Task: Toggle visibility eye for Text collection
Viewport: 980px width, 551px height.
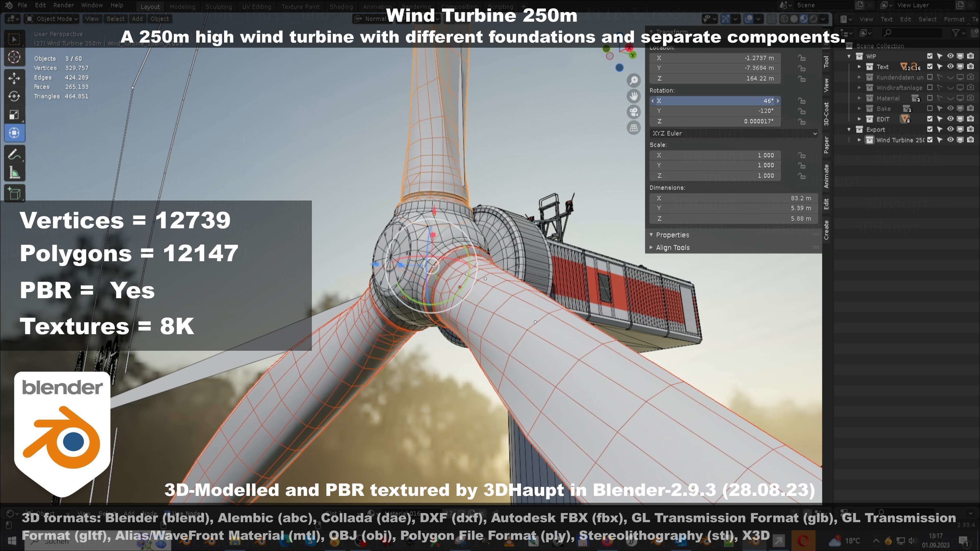Action: click(x=950, y=67)
